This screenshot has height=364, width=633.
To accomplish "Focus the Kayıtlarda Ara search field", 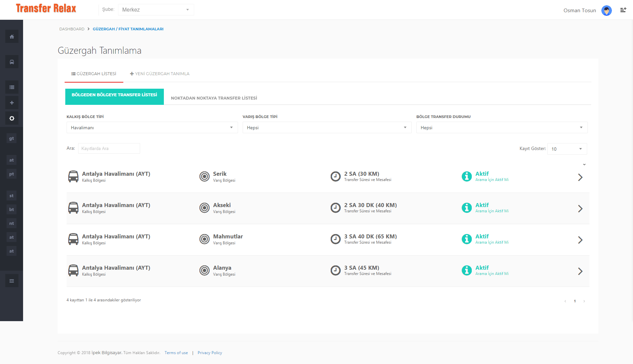I will coord(109,149).
